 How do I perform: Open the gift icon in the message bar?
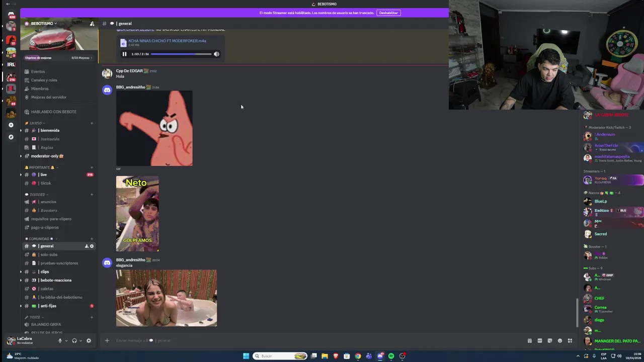tap(529, 340)
